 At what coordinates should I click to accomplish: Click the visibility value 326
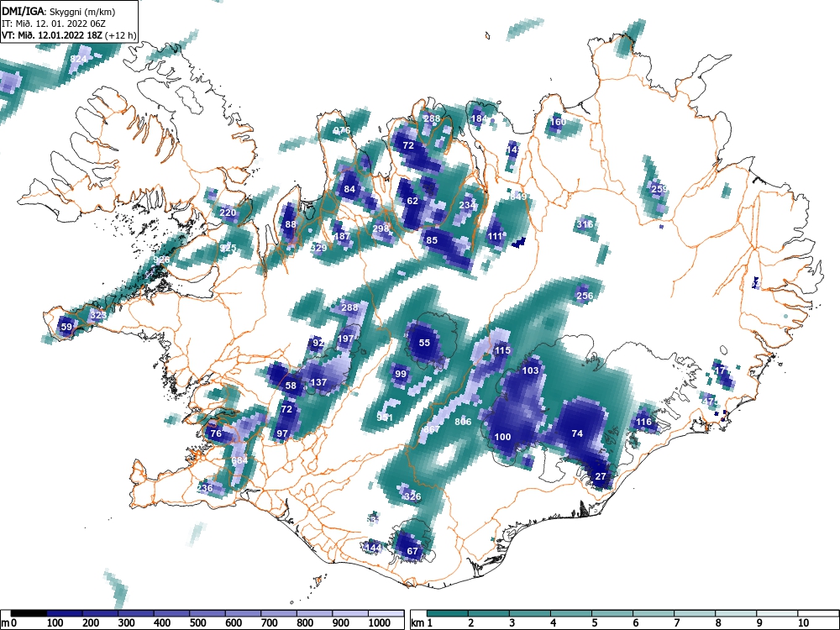[x=412, y=496]
